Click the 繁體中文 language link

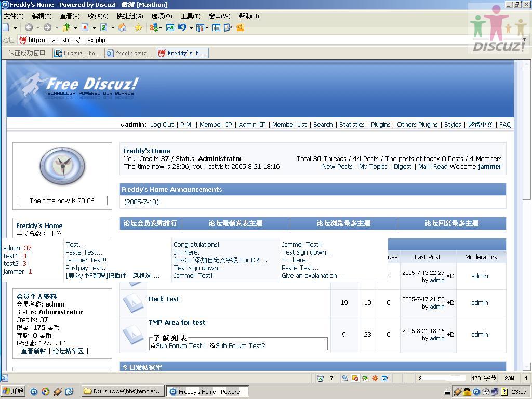tap(480, 125)
